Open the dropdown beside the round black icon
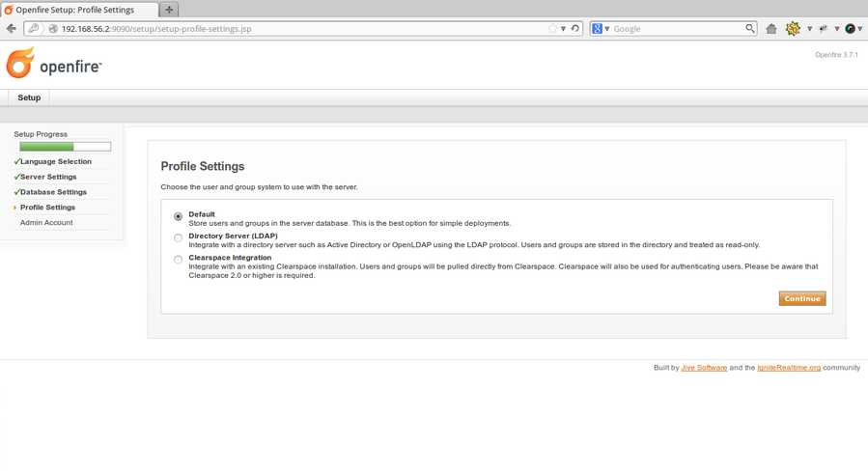The width and height of the screenshot is (868, 473). 859,29
